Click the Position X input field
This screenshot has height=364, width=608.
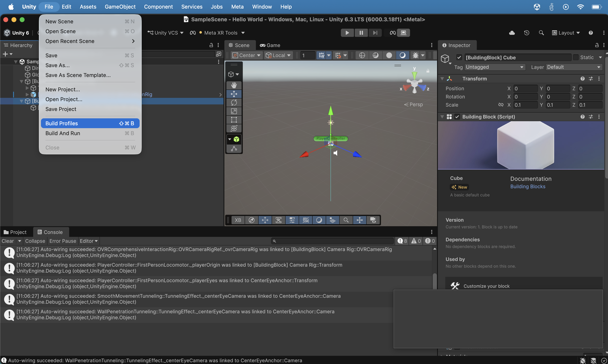[x=525, y=88]
